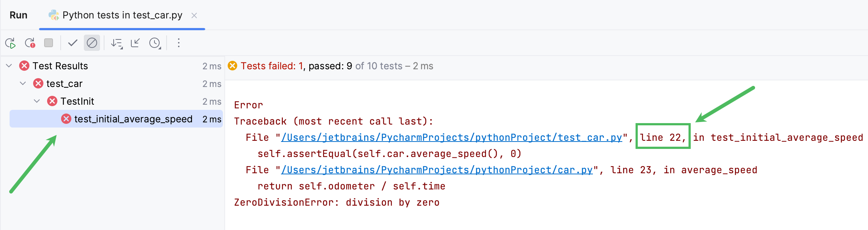This screenshot has width=868, height=230.
Task: Rerun all Python tests
Action: 11,43
